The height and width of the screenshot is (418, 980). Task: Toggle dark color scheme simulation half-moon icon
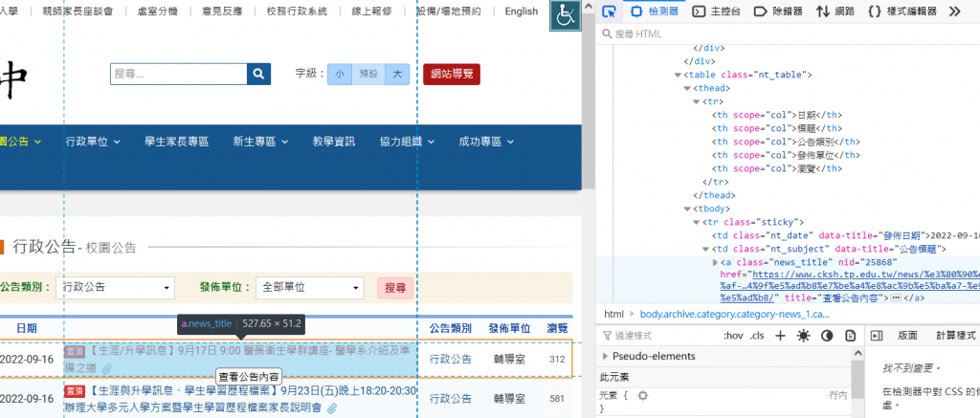tap(827, 336)
